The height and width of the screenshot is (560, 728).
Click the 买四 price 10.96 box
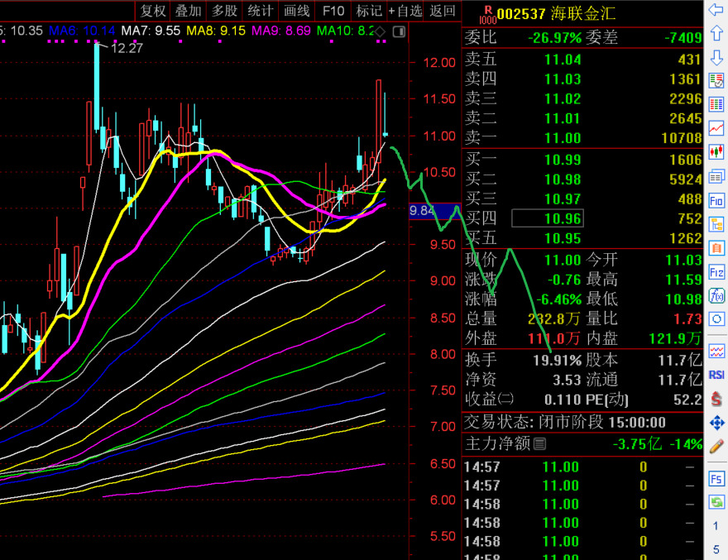(548, 218)
